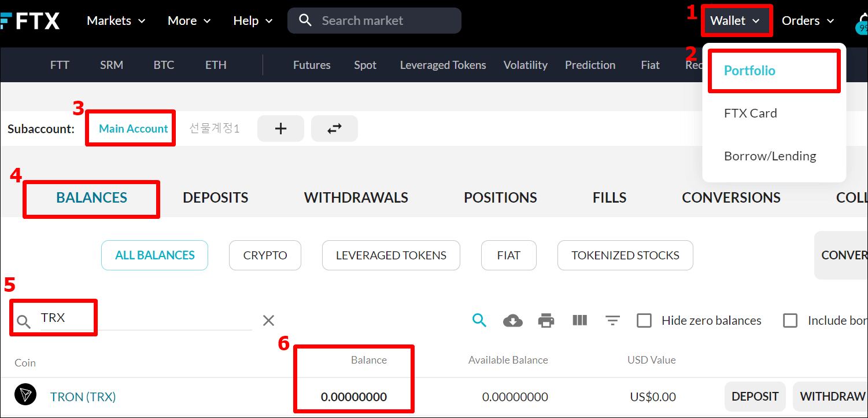Screen dimensions: 868x418
Task: Clear the TRX search with X icon
Action: (268, 320)
